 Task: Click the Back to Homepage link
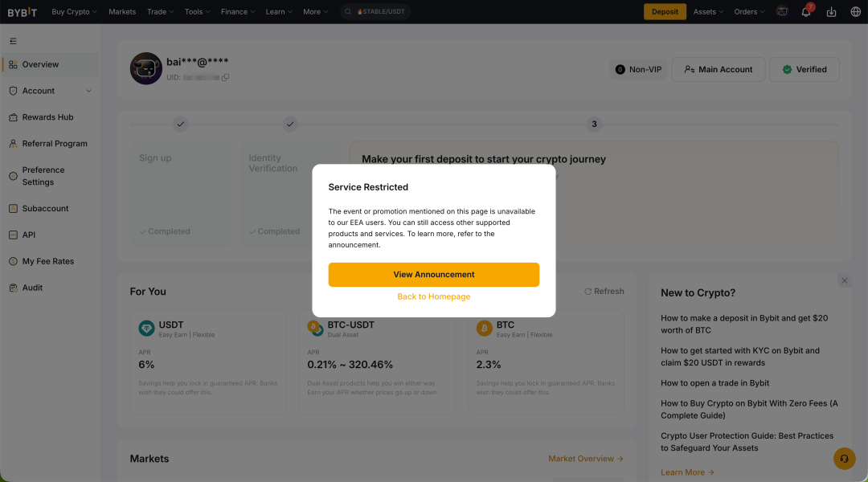[x=433, y=297]
